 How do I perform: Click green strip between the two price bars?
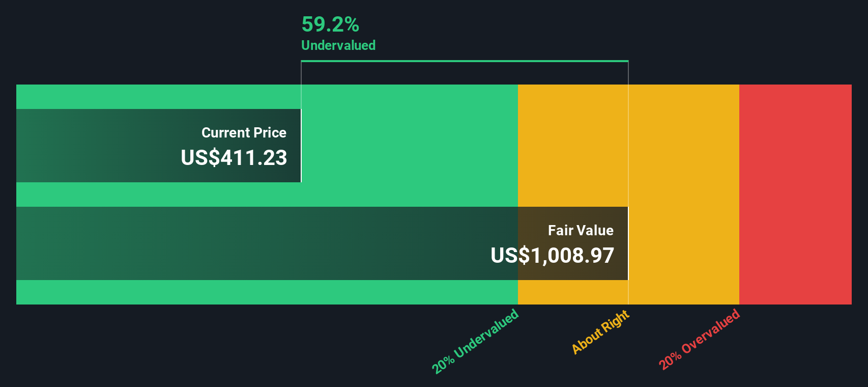254,195
